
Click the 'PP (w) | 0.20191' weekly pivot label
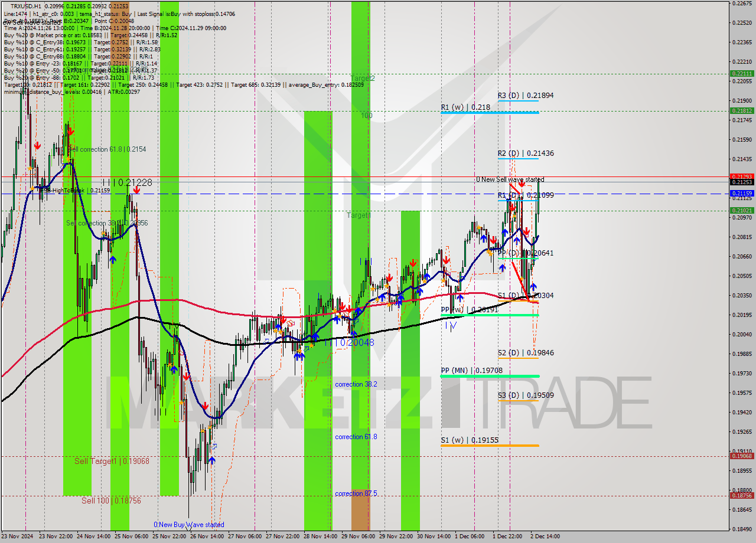[469, 309]
